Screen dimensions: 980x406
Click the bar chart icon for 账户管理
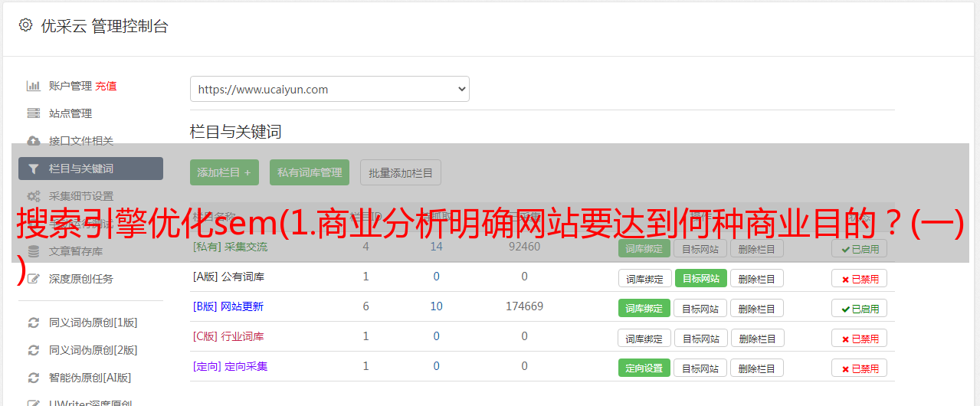33,86
